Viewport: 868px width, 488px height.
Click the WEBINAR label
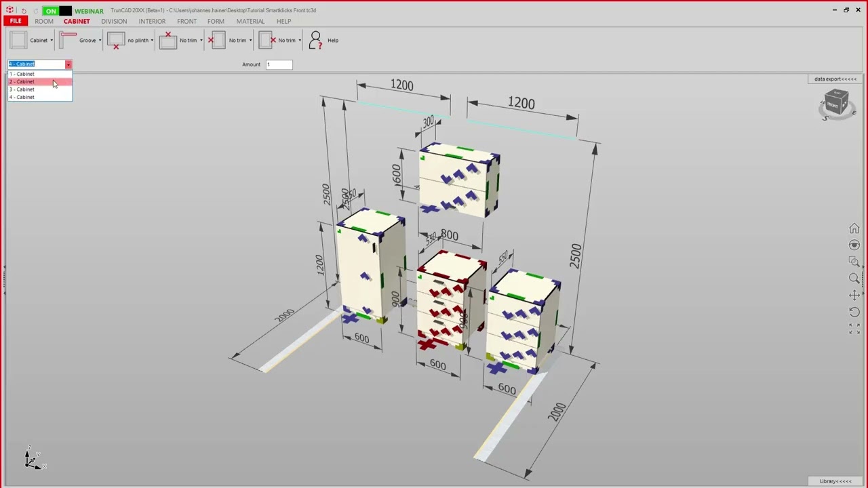[x=89, y=11]
